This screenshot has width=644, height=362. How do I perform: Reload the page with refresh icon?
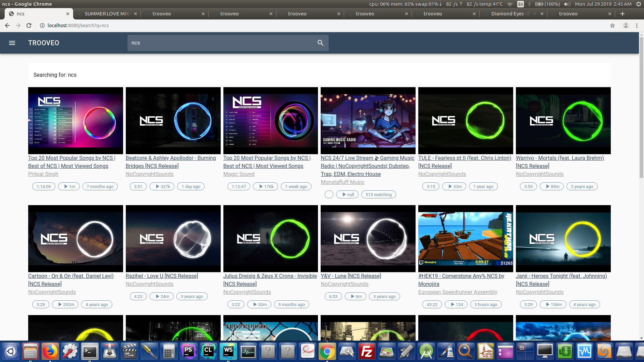point(29,25)
